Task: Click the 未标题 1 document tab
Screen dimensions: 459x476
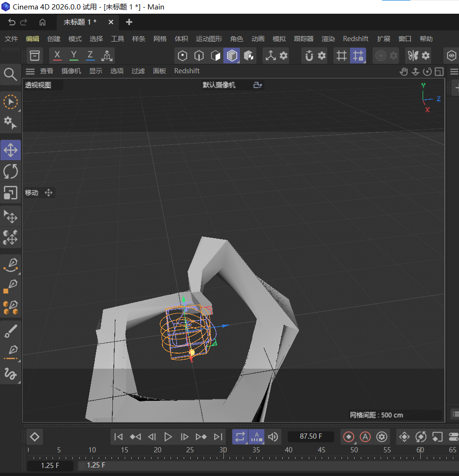Action: (x=79, y=22)
